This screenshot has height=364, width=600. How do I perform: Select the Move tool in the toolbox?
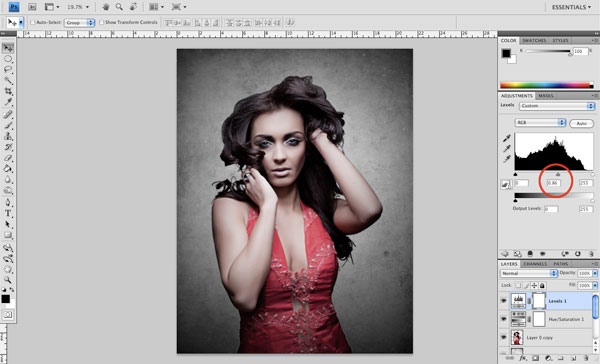click(8, 48)
